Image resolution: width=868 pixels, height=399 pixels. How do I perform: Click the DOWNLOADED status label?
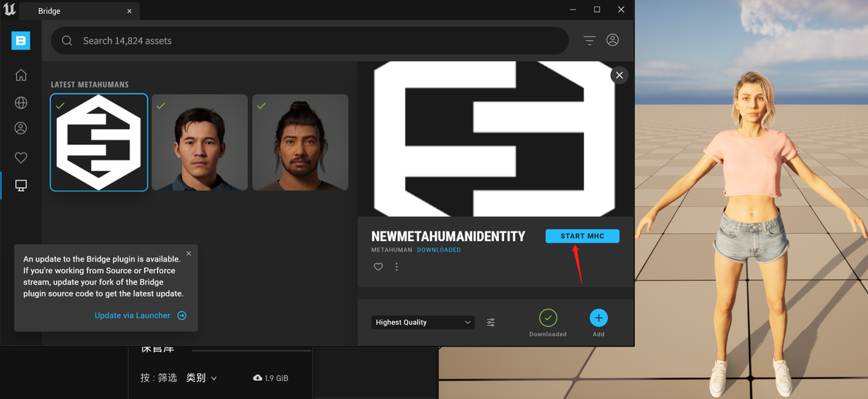pos(438,250)
